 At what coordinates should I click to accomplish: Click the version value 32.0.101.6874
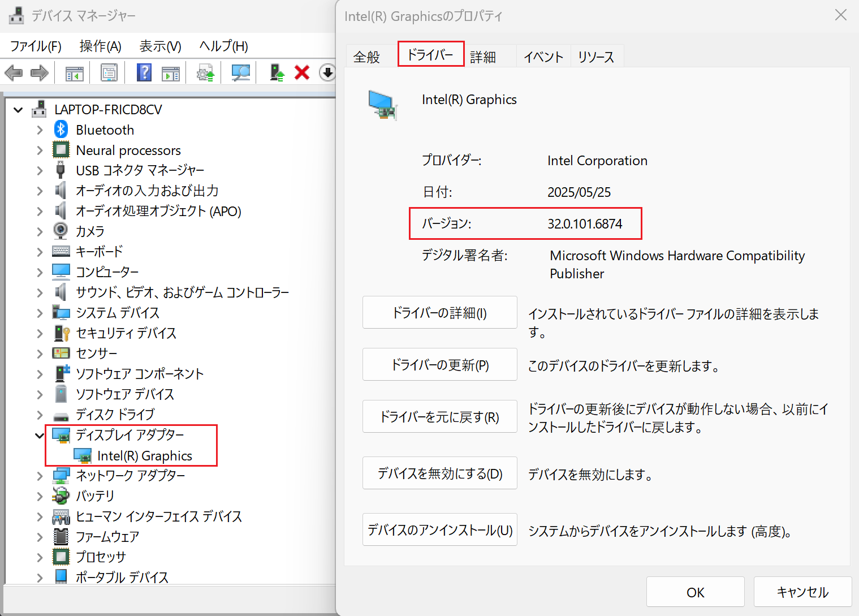tap(585, 224)
